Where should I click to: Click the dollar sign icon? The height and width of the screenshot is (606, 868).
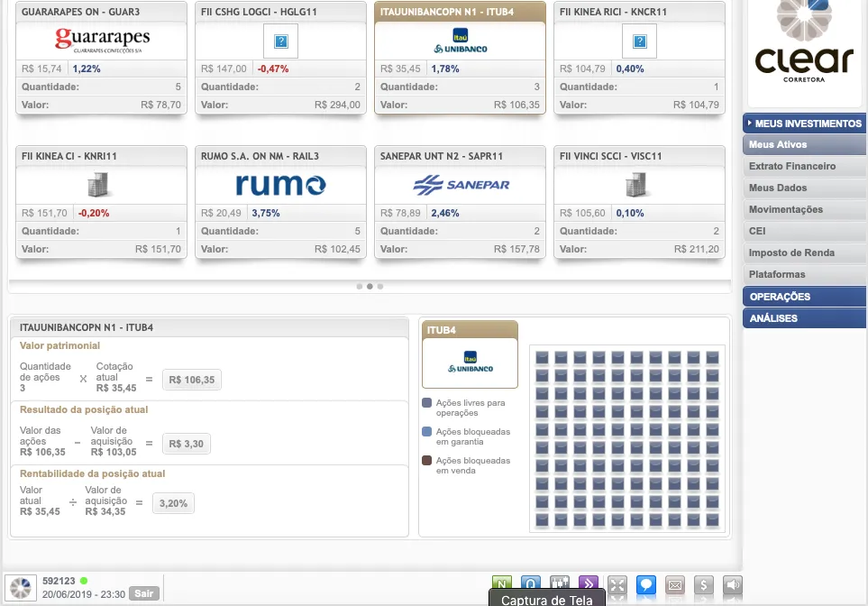704,585
